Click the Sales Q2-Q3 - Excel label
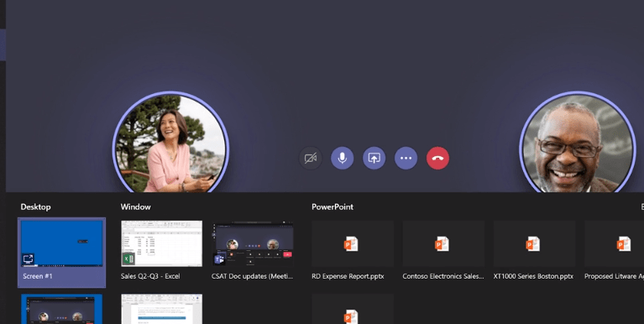The width and height of the screenshot is (644, 324). [x=150, y=276]
